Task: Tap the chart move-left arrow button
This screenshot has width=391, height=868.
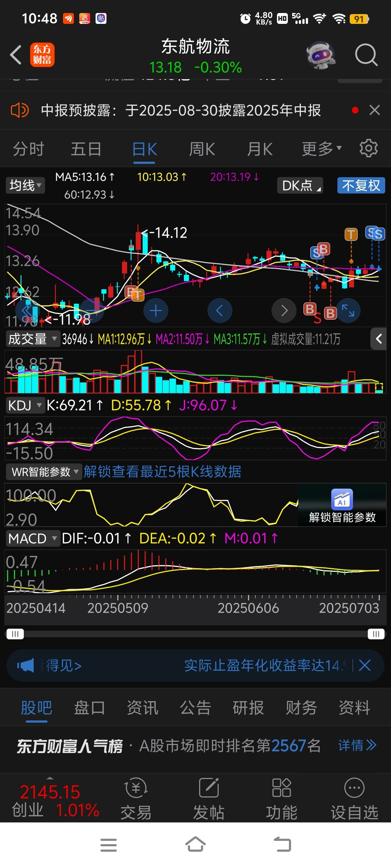Action: pyautogui.click(x=220, y=310)
